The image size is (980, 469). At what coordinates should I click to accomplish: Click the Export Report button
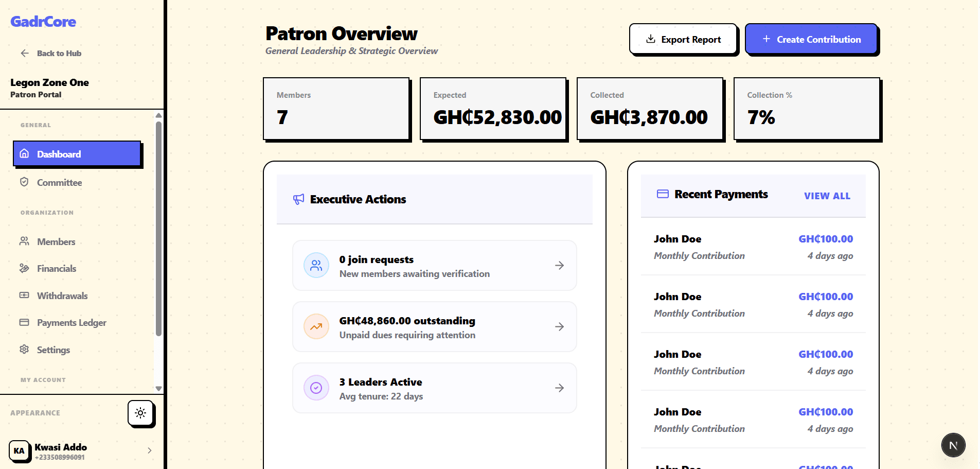683,39
